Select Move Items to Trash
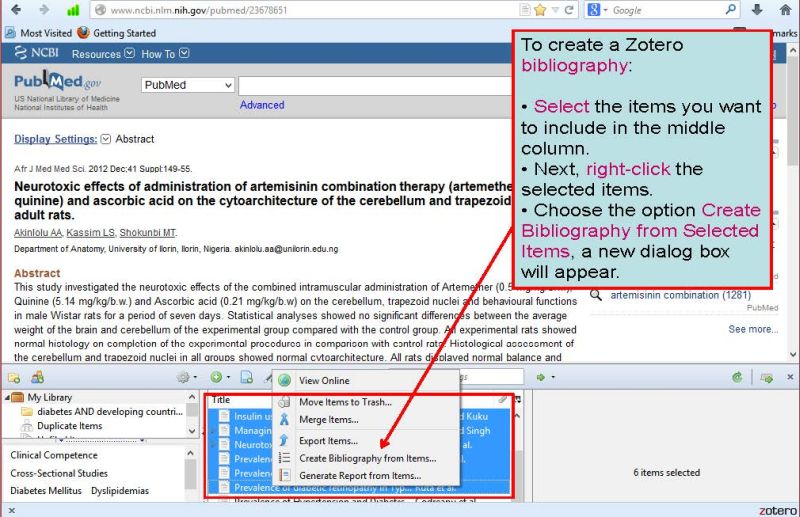The width and height of the screenshot is (800, 517). click(x=344, y=402)
